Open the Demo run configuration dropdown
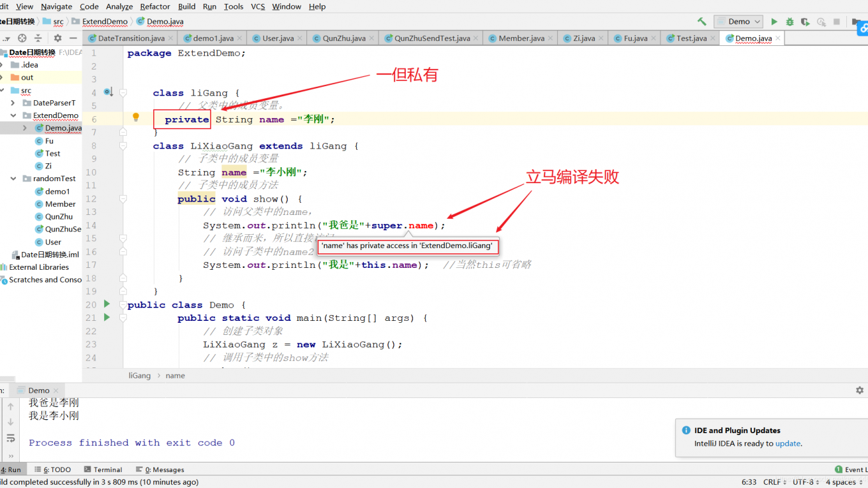This screenshot has width=868, height=488. (x=738, y=22)
